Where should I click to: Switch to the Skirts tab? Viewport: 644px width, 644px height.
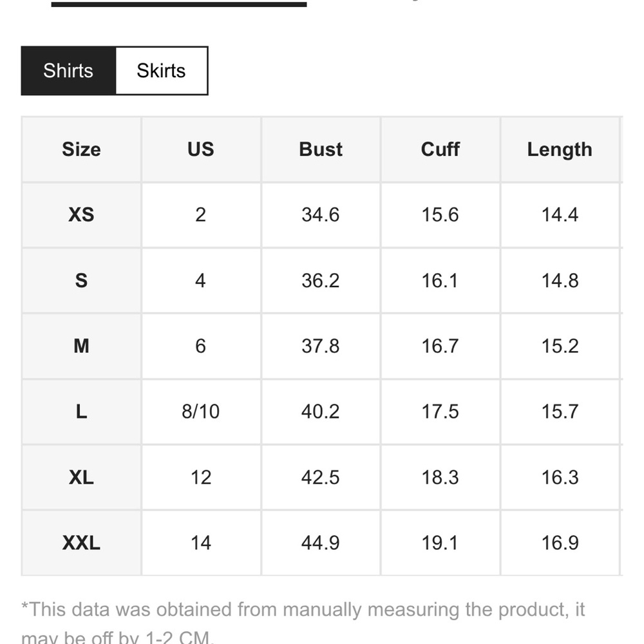pos(161,71)
